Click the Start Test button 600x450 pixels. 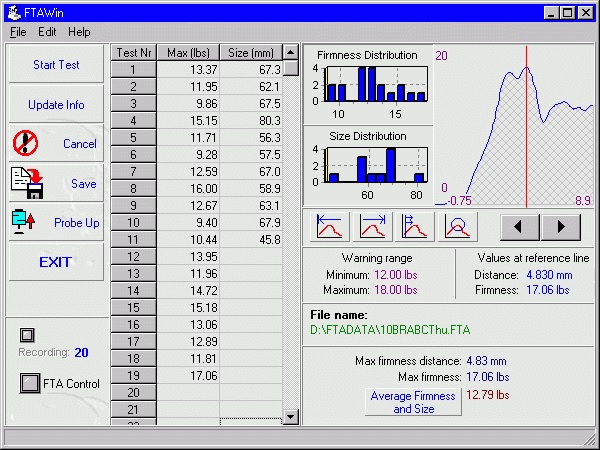click(x=56, y=65)
